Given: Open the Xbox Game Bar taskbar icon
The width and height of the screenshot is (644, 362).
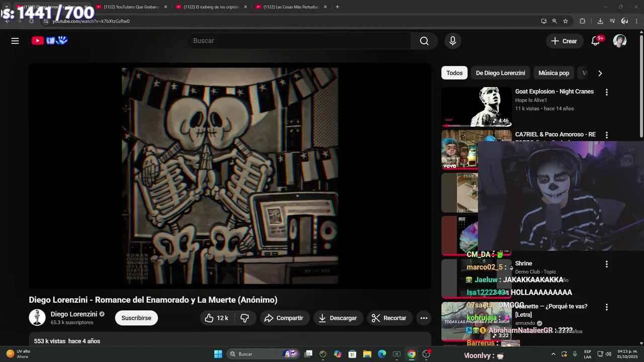Looking at the screenshot, I should (x=396, y=354).
